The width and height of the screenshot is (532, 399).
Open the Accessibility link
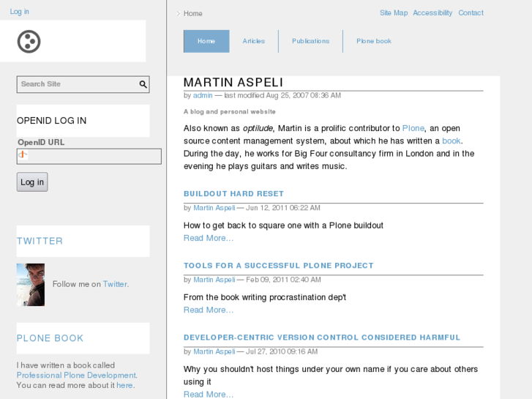point(432,13)
